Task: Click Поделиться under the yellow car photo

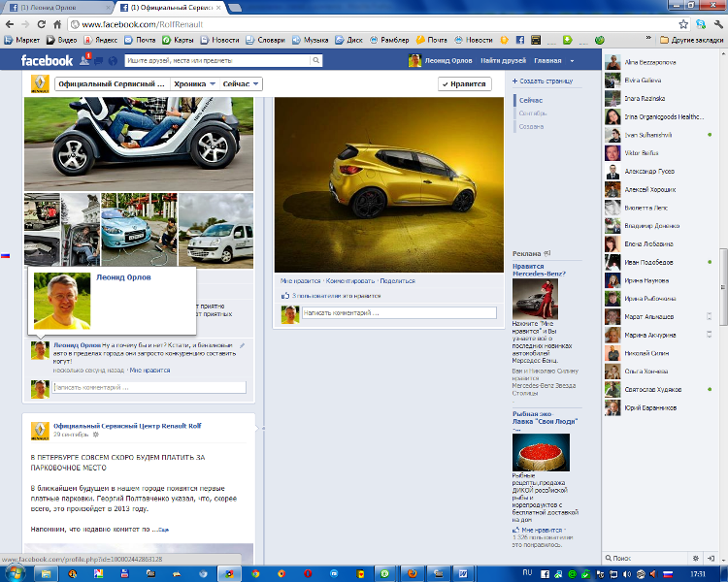Action: tap(397, 280)
